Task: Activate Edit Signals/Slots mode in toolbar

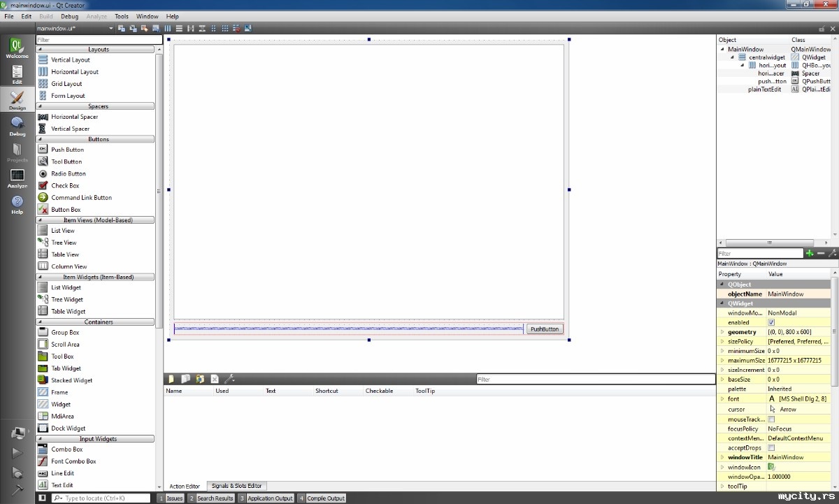Action: 134,28
